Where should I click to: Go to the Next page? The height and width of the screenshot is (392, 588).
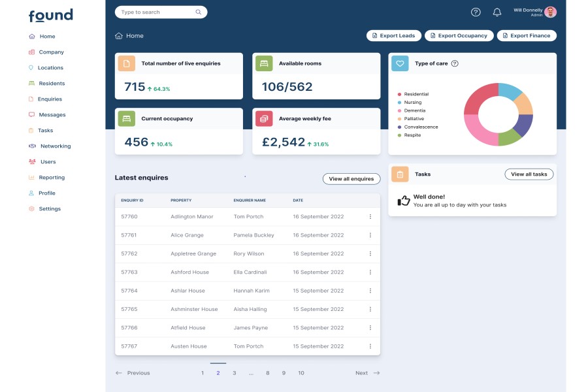click(x=367, y=373)
